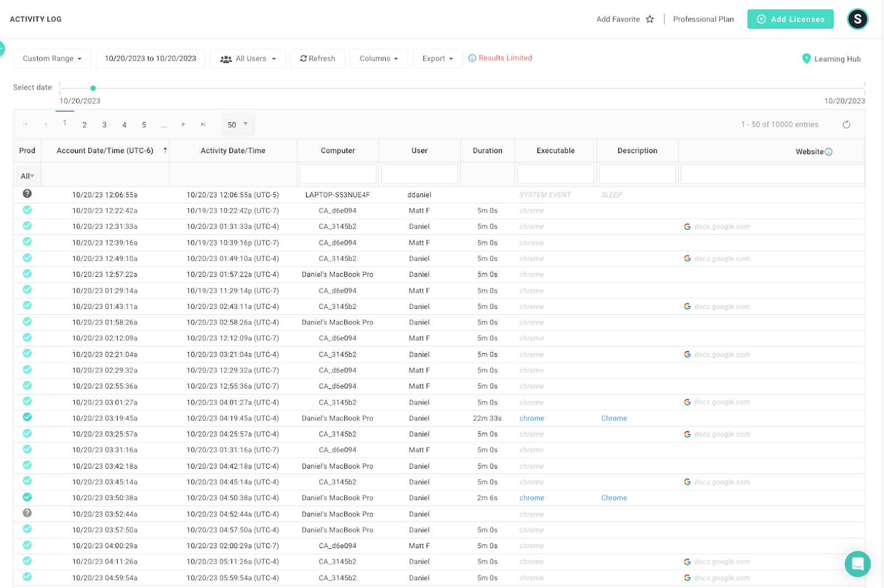Click the Google icon in the 12:49:10a row
The image size is (884, 588).
tap(687, 259)
